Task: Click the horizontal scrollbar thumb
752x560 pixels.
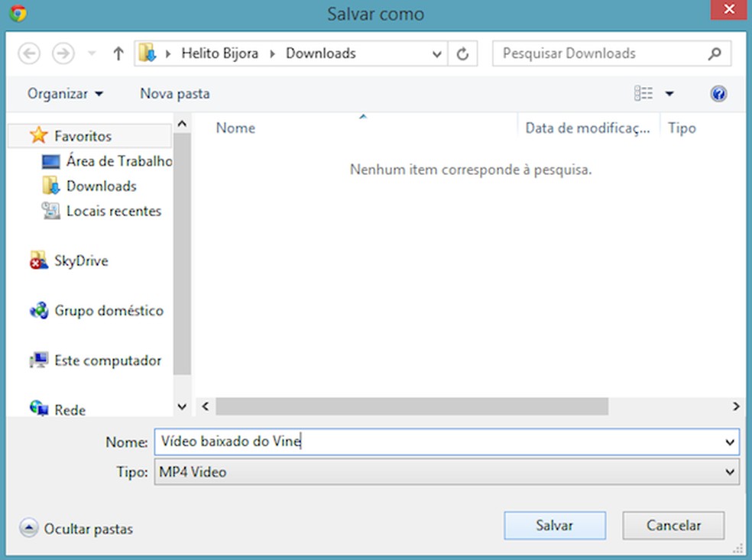Action: click(412, 406)
